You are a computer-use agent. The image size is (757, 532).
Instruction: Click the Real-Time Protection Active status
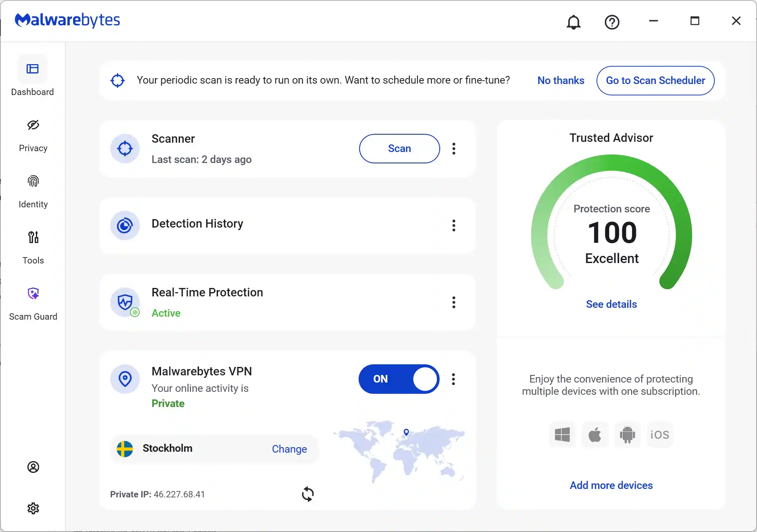(x=166, y=313)
